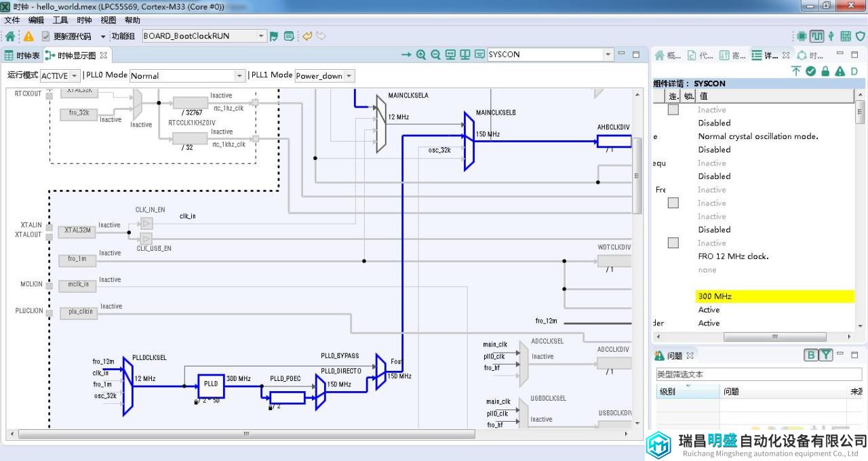Click the functional group properties icon
The height and width of the screenshot is (461, 868).
(x=289, y=36)
